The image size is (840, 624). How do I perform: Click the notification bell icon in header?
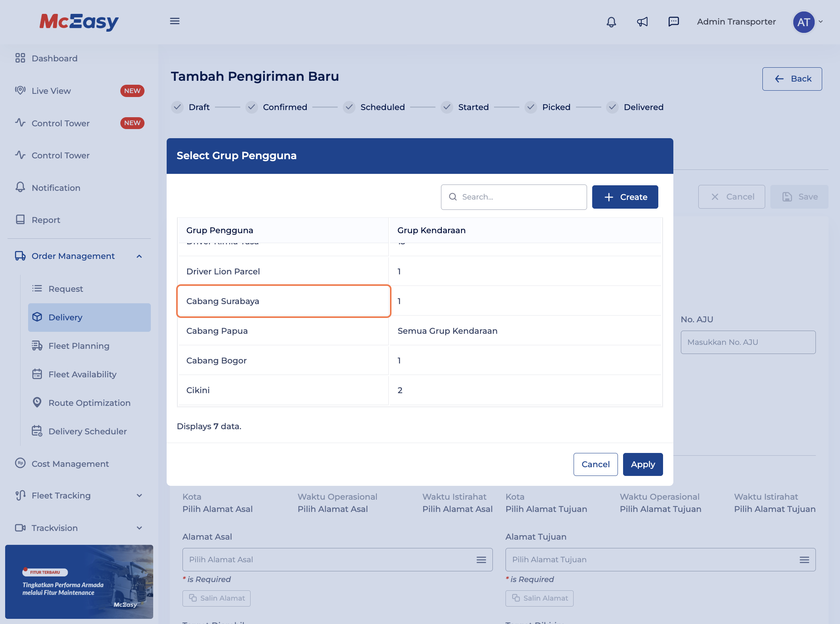tap(611, 22)
